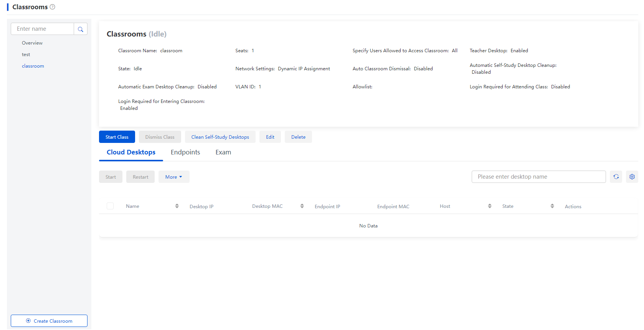Viewport: 644px width, 330px height.
Task: Click the Dynamic IP Assignment value
Action: pos(304,69)
